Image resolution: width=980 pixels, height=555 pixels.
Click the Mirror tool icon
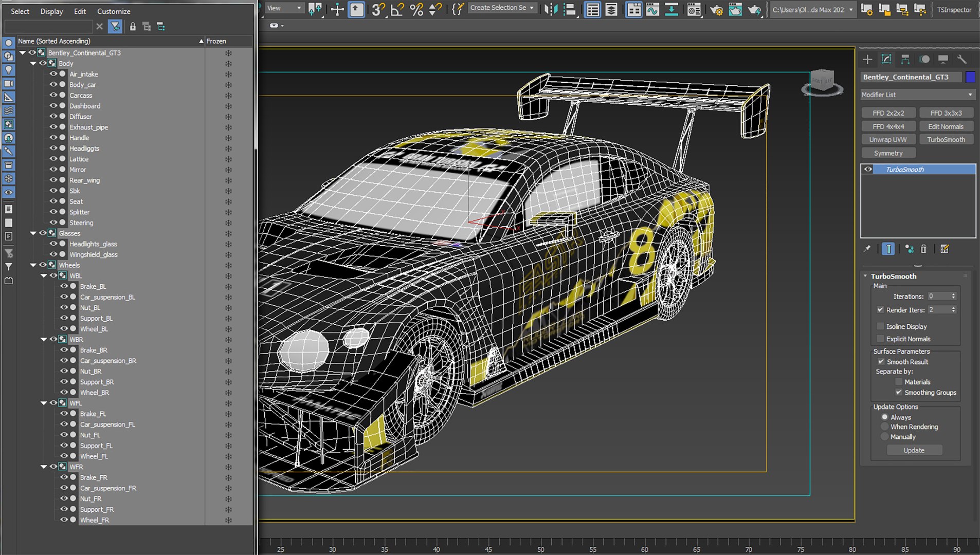(551, 9)
